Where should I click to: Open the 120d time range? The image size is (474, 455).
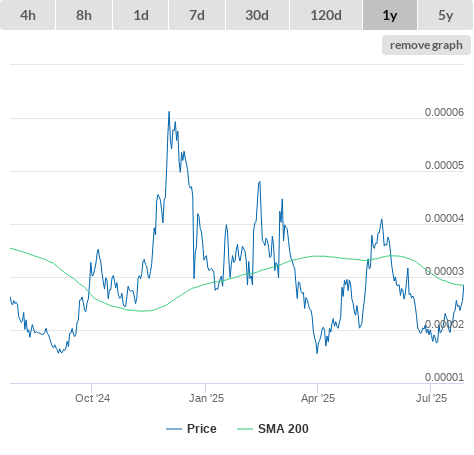pos(326,15)
